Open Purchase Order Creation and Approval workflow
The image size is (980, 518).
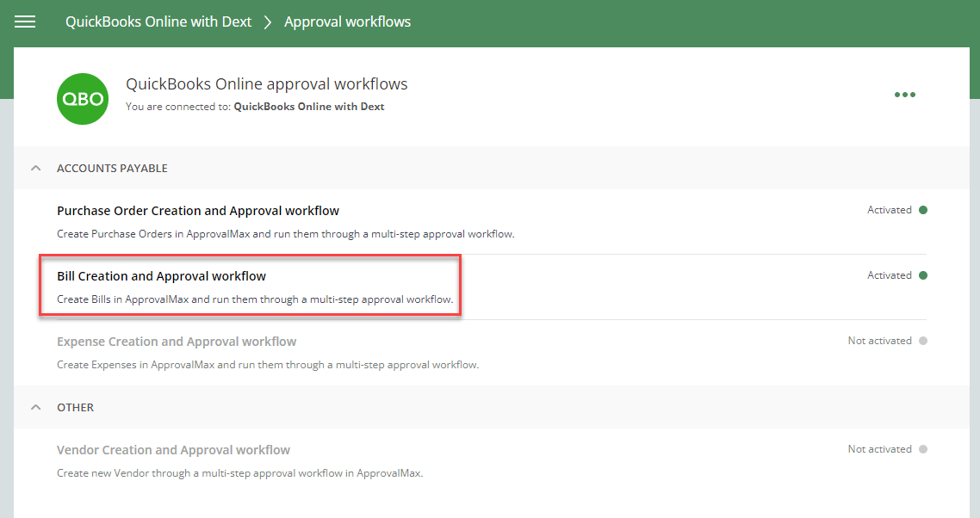tap(198, 211)
